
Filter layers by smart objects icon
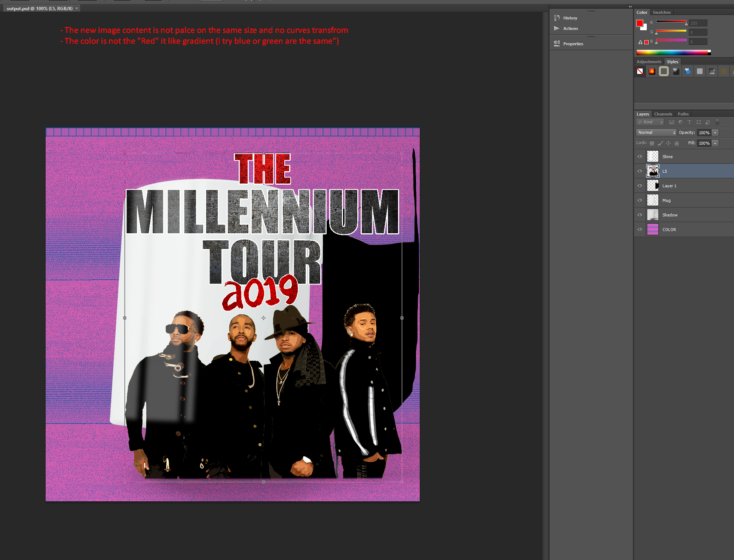[x=707, y=122]
